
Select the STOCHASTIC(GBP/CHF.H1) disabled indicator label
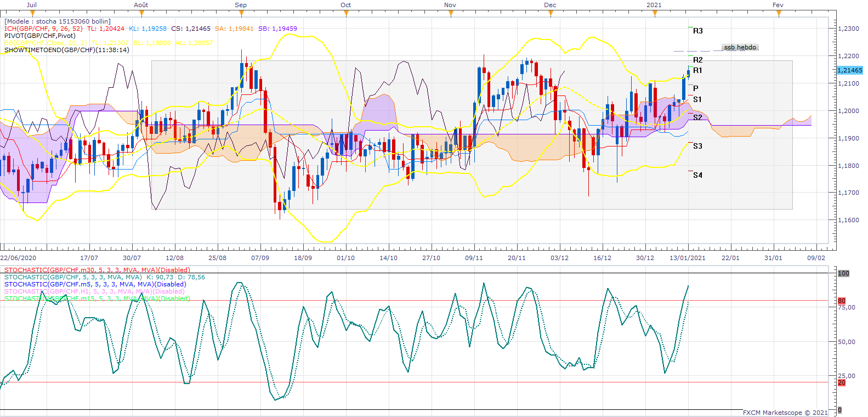pyautogui.click(x=94, y=291)
